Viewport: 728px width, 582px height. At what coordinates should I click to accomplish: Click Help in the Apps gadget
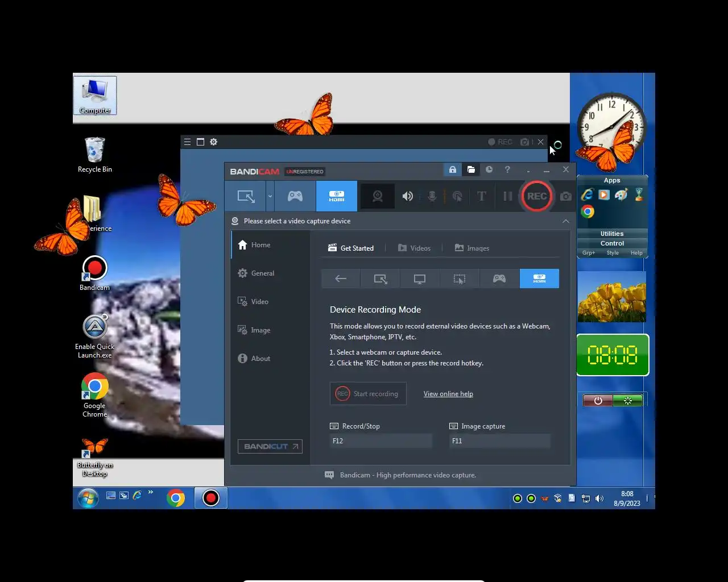click(636, 253)
